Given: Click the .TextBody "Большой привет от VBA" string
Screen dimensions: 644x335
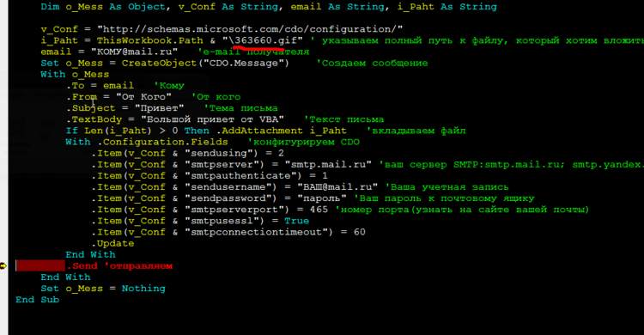Looking at the screenshot, I should 212,119.
